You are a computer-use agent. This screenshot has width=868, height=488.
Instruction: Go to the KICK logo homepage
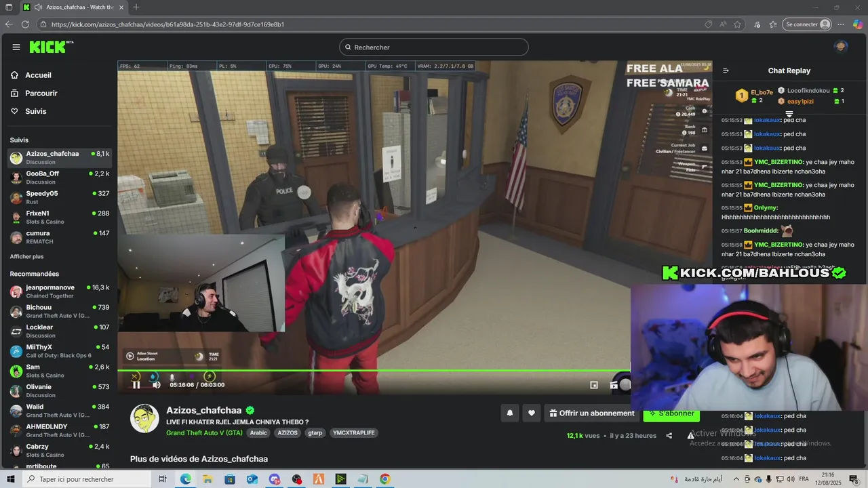[x=51, y=47]
